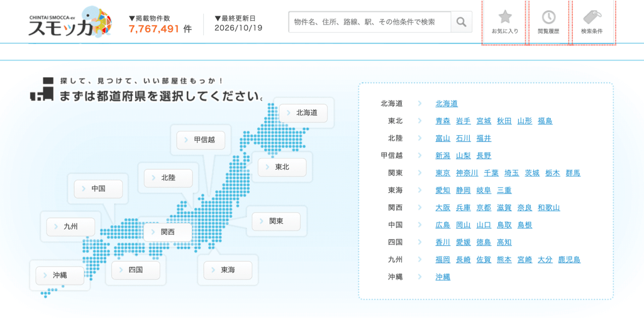Select 中国 region button on map
The image size is (644, 318).
click(x=98, y=189)
